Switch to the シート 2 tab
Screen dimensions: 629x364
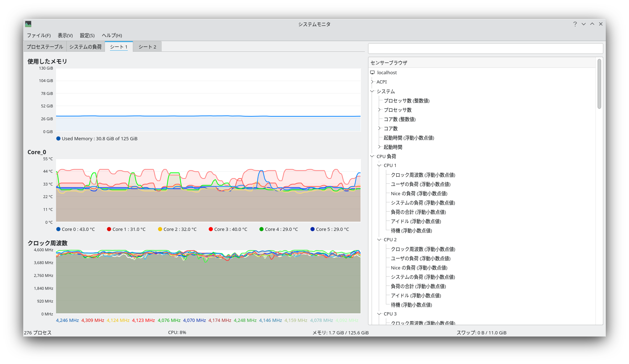coord(147,47)
